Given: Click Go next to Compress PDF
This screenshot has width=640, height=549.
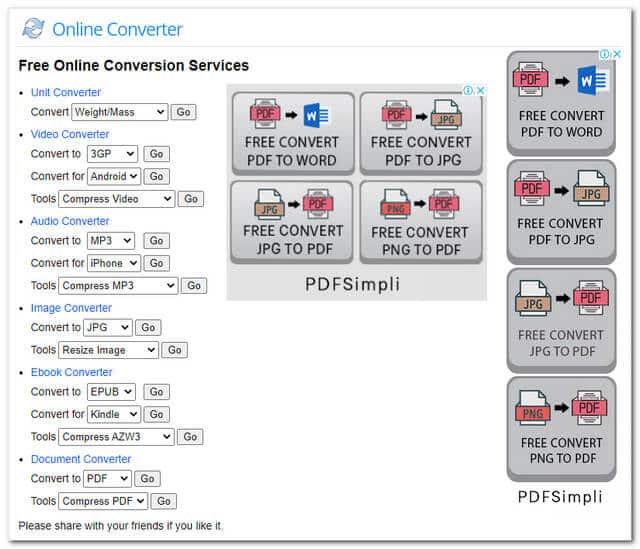Looking at the screenshot, I should tap(164, 501).
